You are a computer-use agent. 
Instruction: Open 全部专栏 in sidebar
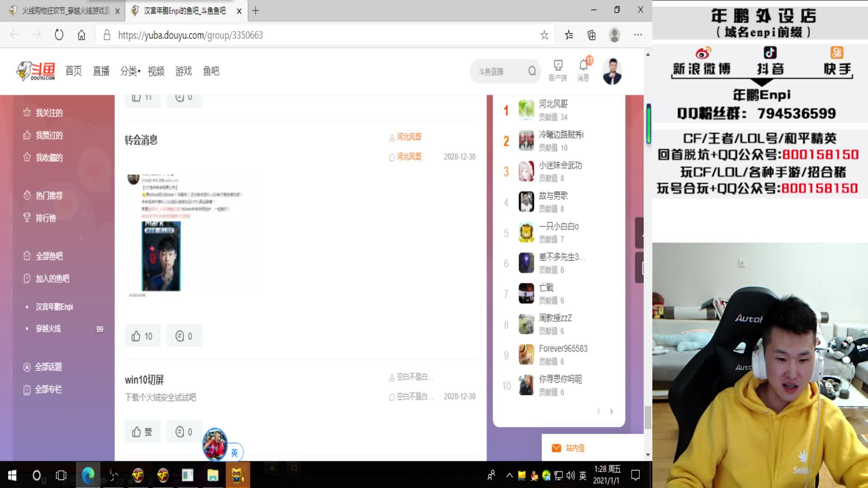[x=42, y=389]
